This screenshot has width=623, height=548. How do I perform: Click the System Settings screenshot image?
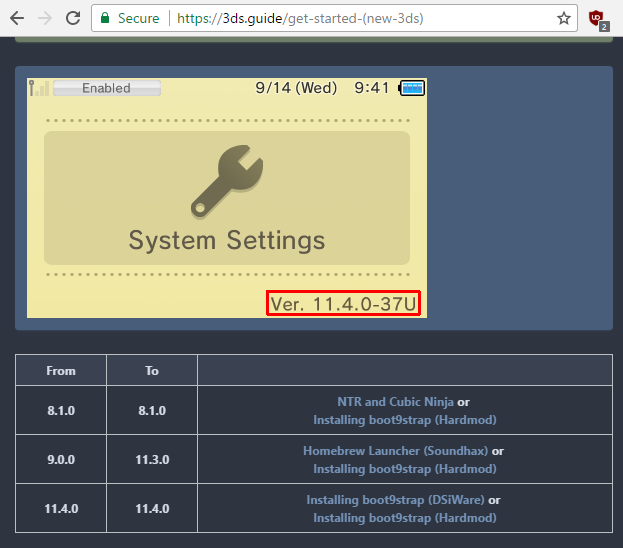227,198
